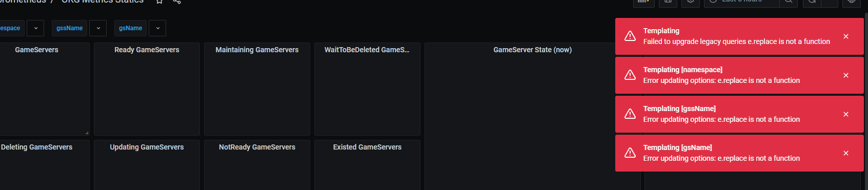This screenshot has height=190, width=868.
Task: Open the GameServer State (now) panel title
Action: (532, 50)
